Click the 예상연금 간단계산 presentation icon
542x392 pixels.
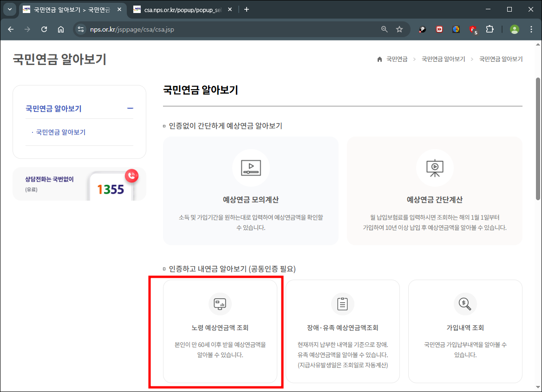[434, 168]
